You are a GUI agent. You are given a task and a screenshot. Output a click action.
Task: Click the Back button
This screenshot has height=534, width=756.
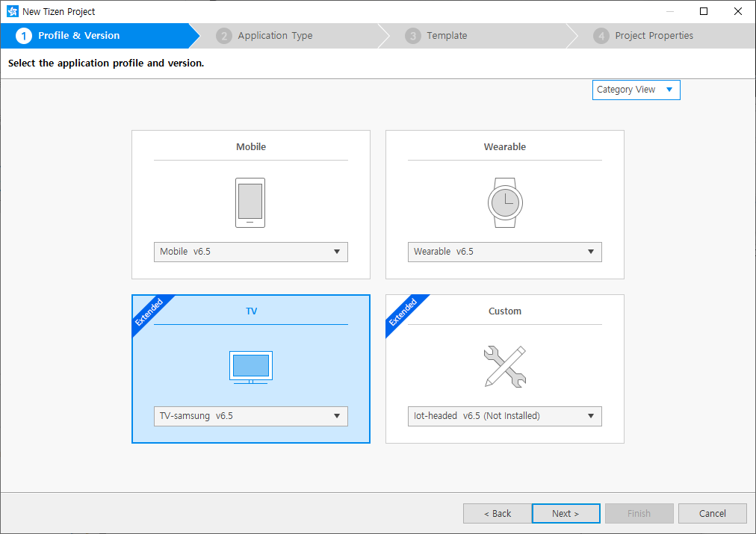[497, 514]
